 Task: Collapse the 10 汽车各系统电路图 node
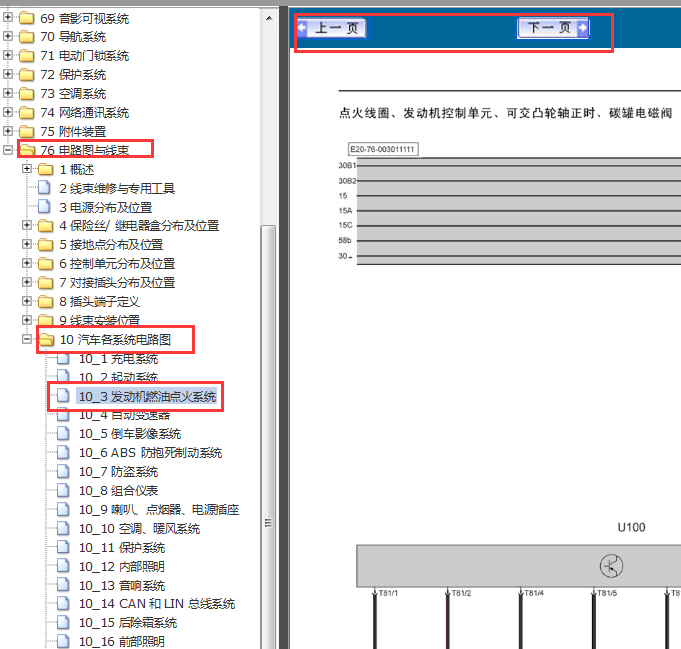(x=27, y=339)
